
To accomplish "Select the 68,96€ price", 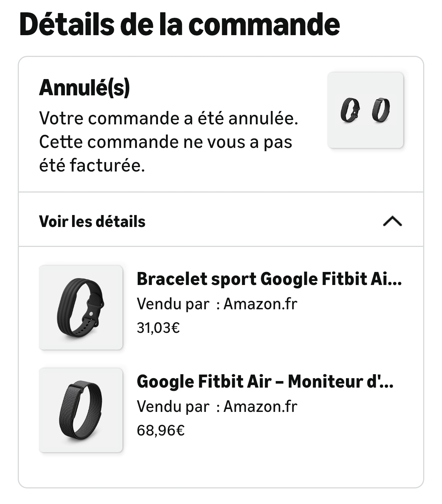I will pos(160,430).
